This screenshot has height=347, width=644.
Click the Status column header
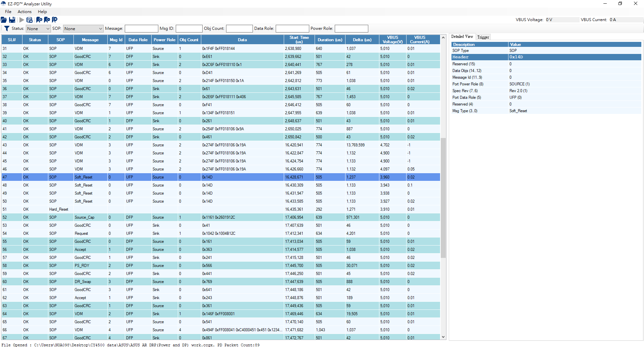pos(35,40)
